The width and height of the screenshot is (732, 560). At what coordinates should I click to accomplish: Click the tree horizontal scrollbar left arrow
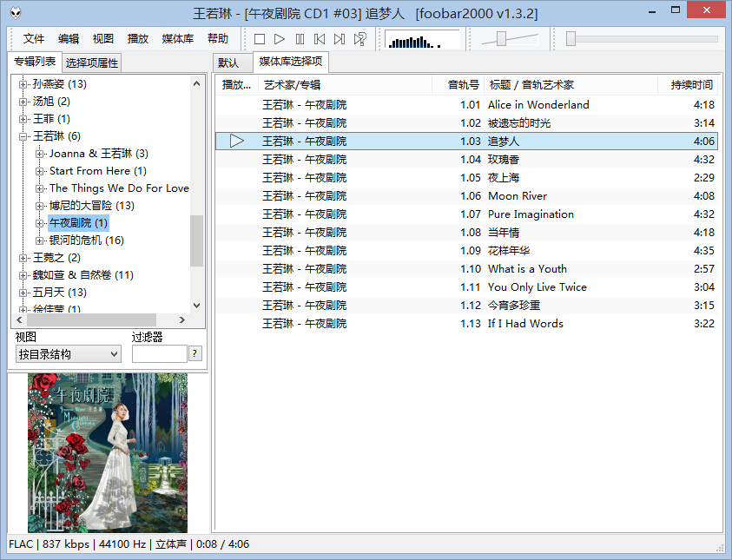[x=19, y=320]
